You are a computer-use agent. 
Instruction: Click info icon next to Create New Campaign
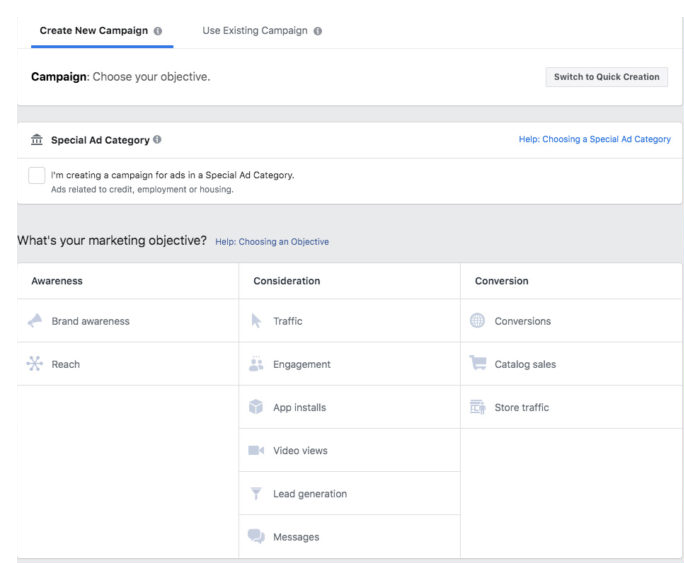(x=158, y=31)
